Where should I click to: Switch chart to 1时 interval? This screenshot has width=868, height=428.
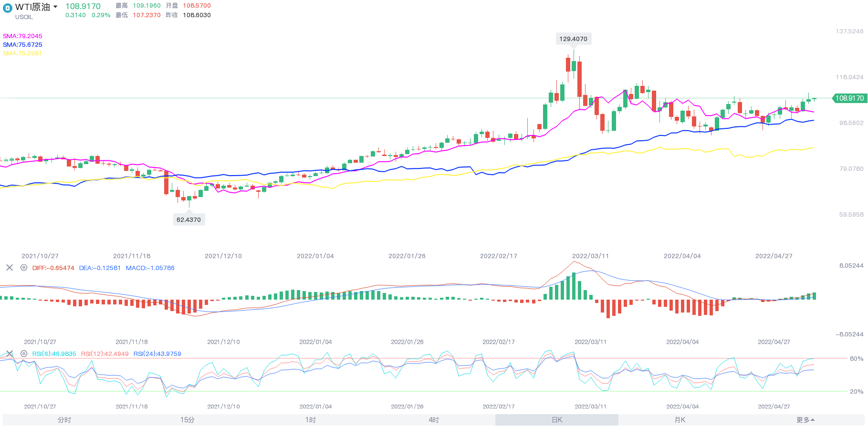coord(311,420)
